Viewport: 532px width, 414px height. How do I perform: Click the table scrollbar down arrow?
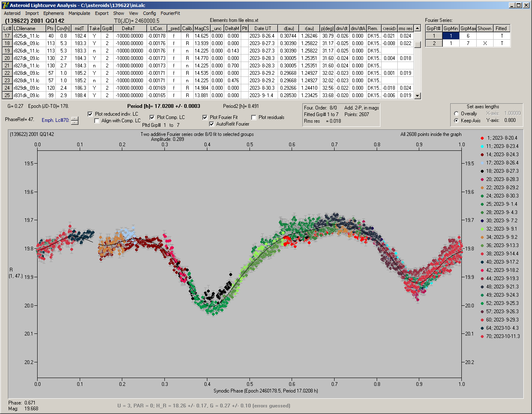(x=418, y=95)
